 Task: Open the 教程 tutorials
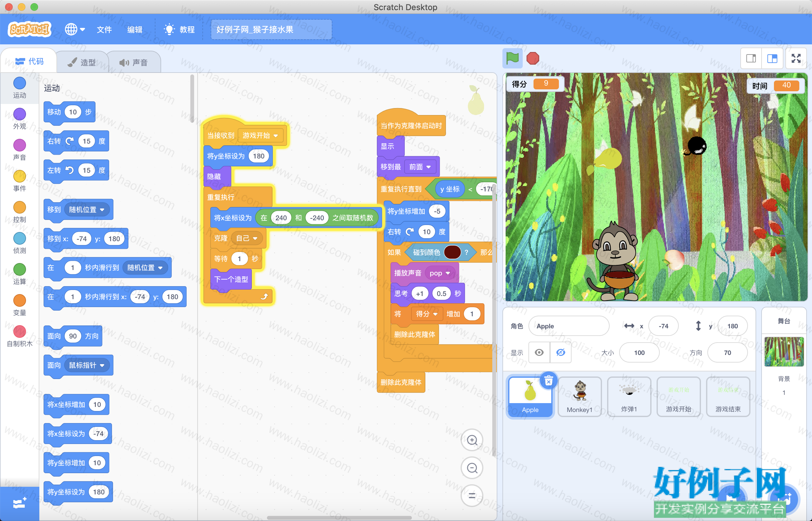[x=179, y=30]
